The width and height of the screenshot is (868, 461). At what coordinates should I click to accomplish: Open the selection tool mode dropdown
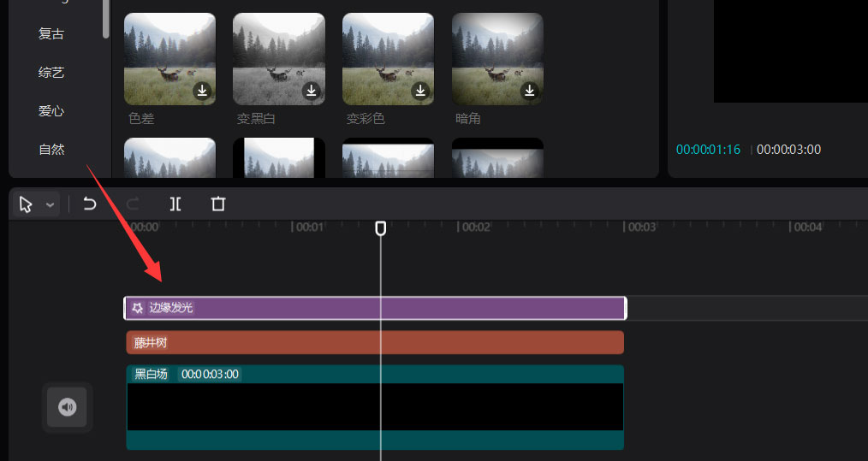[50, 205]
